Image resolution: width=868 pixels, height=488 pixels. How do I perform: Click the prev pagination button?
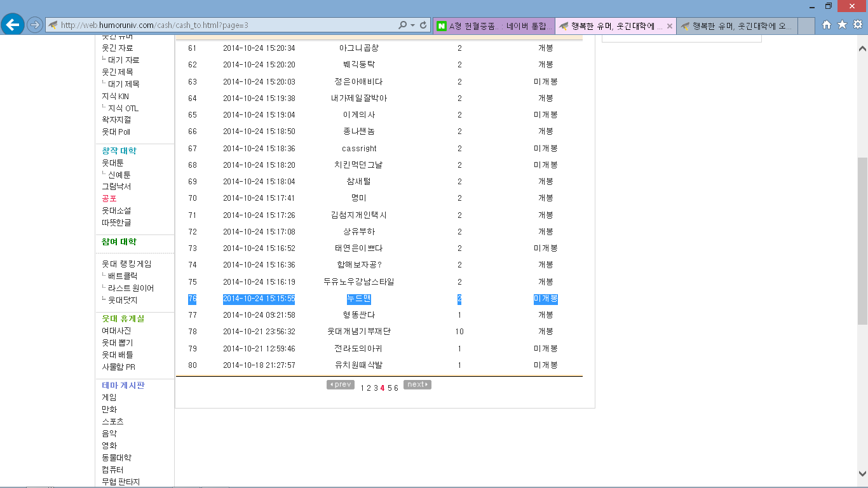341,384
